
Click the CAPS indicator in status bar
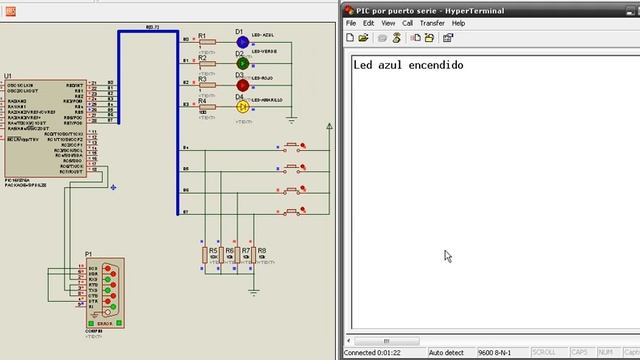coord(579,352)
